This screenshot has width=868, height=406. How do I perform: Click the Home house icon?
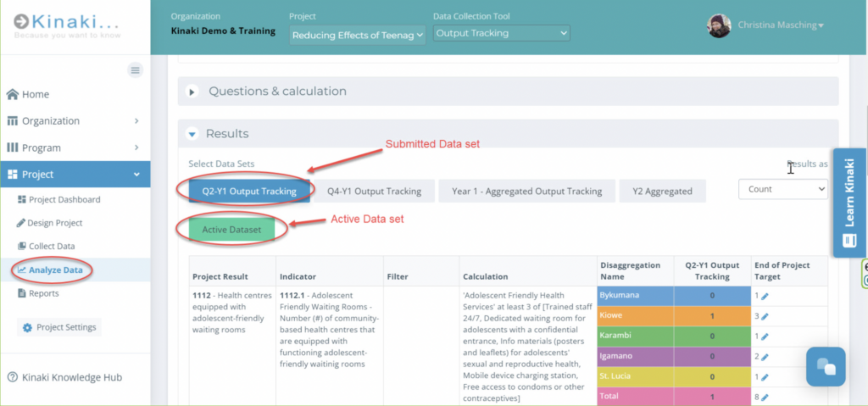13,94
